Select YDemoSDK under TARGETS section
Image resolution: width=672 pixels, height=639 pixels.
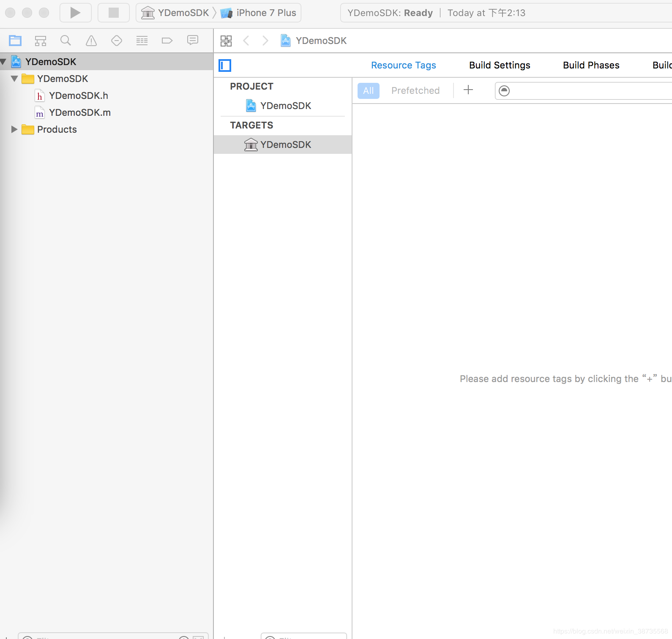point(283,145)
